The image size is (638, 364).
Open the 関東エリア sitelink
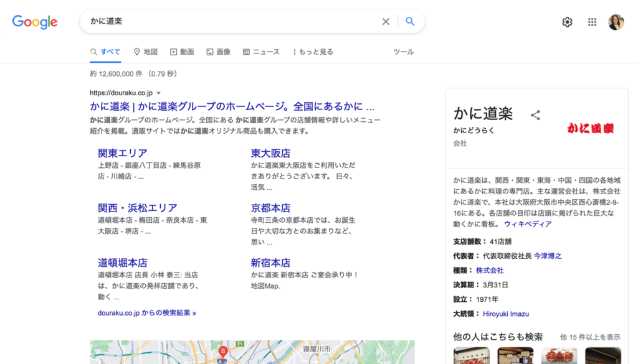123,153
